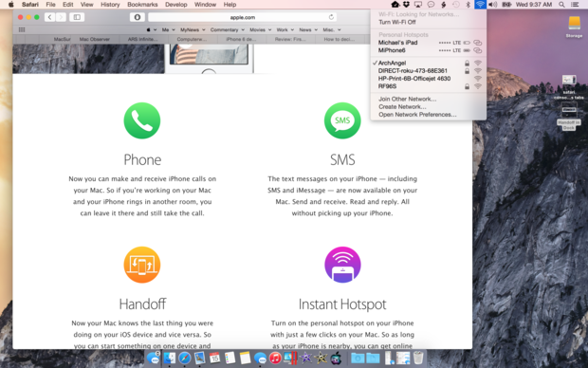
Task: Open the Storage drive on the desktop
Action: (574, 27)
